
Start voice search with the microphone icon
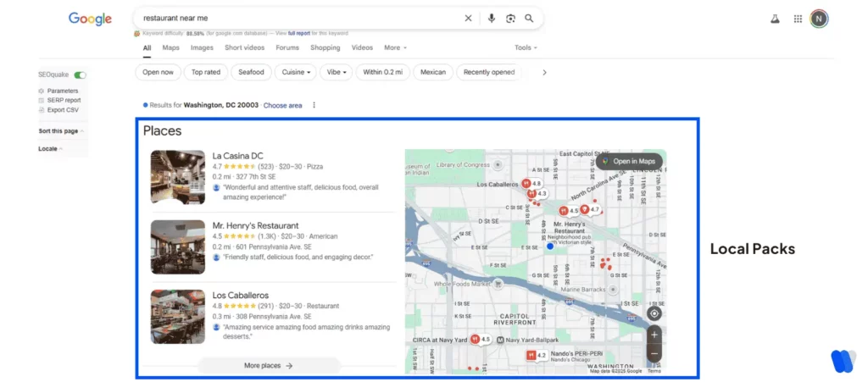491,19
